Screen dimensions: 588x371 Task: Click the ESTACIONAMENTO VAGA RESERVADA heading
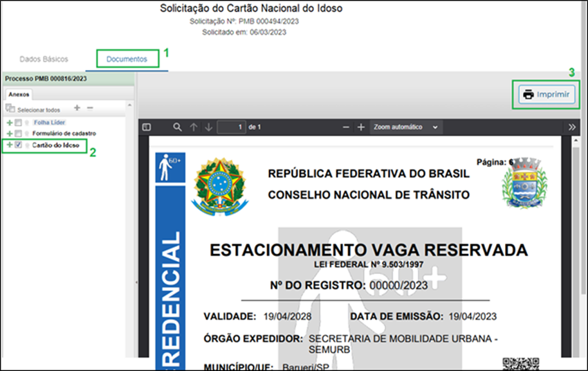(x=369, y=250)
